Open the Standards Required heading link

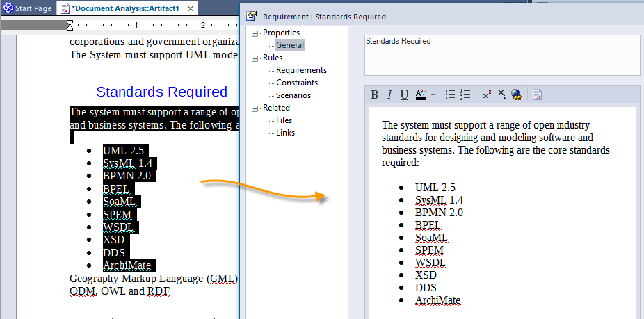pos(161,92)
